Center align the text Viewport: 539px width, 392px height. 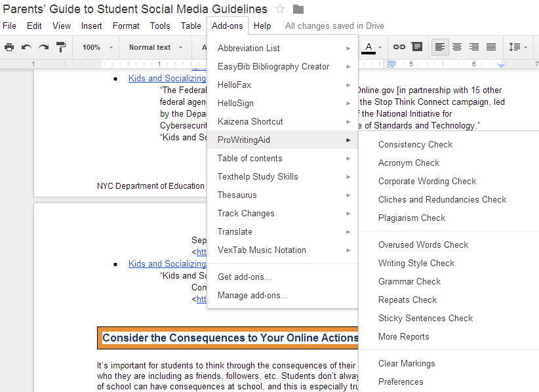coord(457,47)
